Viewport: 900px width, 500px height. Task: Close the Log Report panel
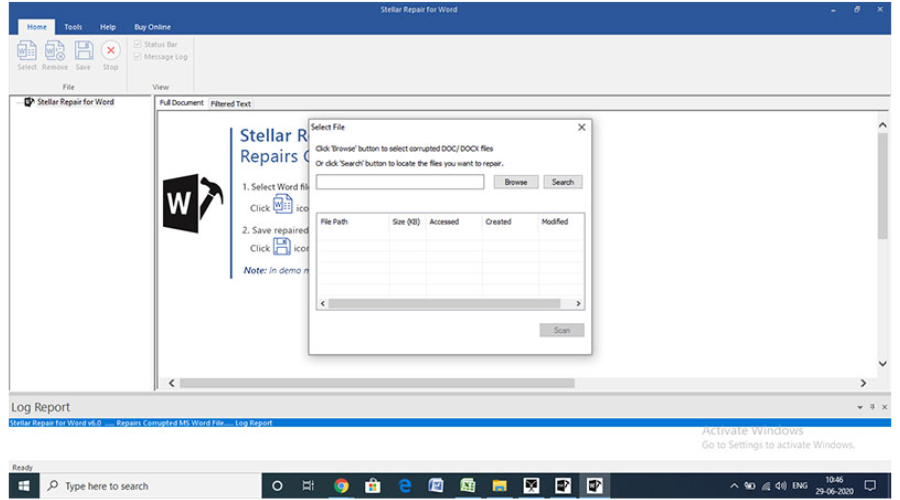pos(885,407)
